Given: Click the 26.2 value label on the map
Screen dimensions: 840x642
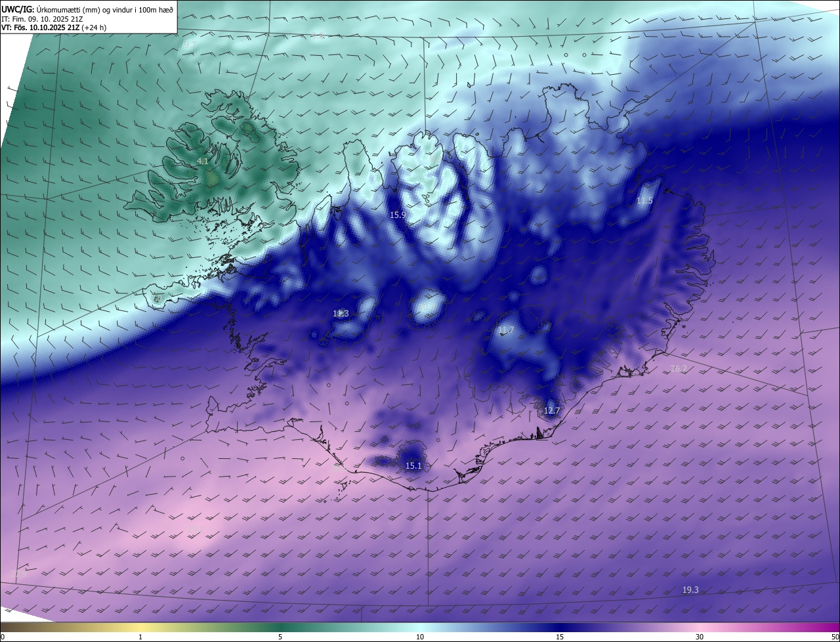Looking at the screenshot, I should (679, 369).
